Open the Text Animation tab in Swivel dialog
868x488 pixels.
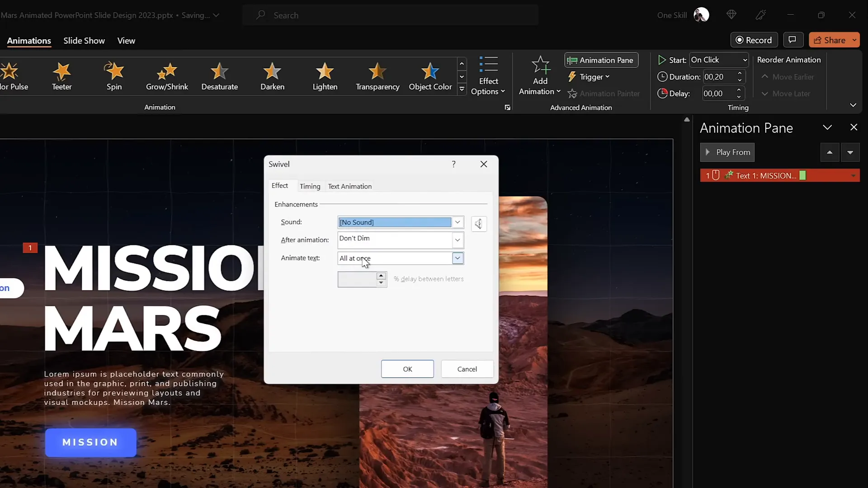(x=349, y=186)
